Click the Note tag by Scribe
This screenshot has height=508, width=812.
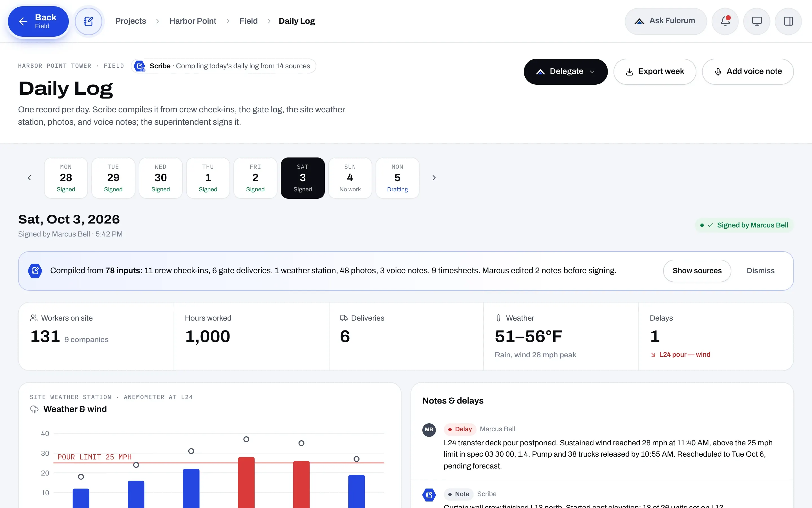point(458,494)
